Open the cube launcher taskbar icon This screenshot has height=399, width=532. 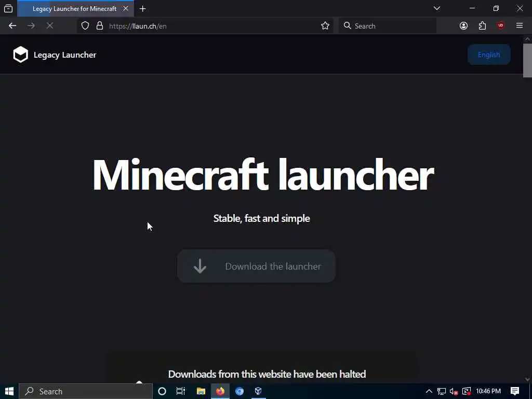click(258, 391)
